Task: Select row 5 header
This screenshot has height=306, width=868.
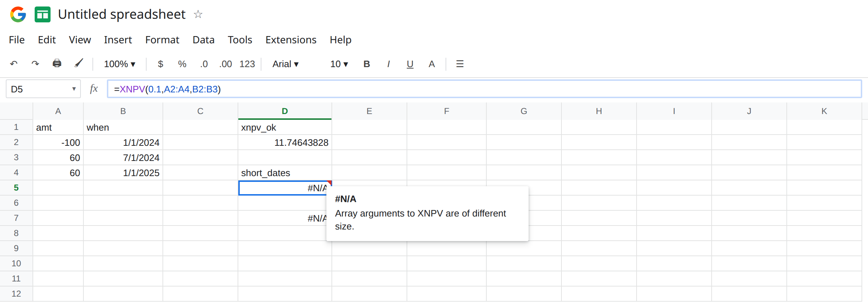Action: 16,188
